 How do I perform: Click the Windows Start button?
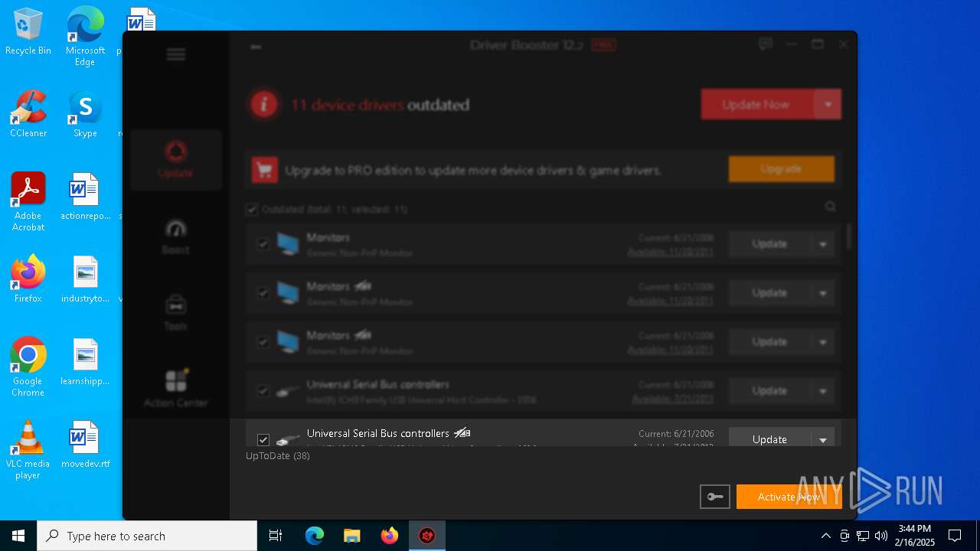click(x=18, y=536)
